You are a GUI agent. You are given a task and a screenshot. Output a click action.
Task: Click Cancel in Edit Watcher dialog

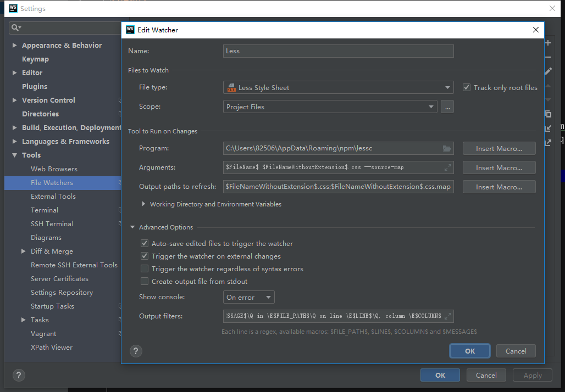point(516,351)
